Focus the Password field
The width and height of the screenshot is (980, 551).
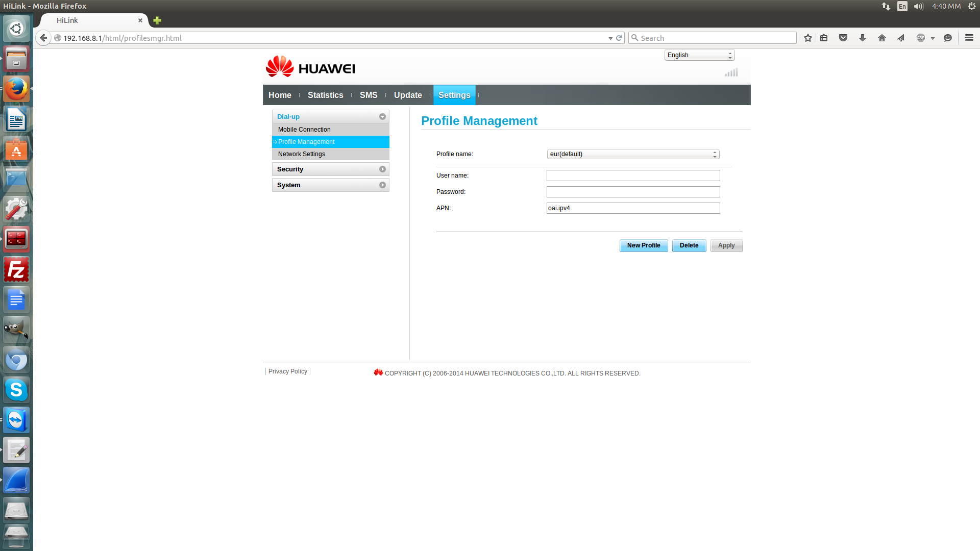633,192
